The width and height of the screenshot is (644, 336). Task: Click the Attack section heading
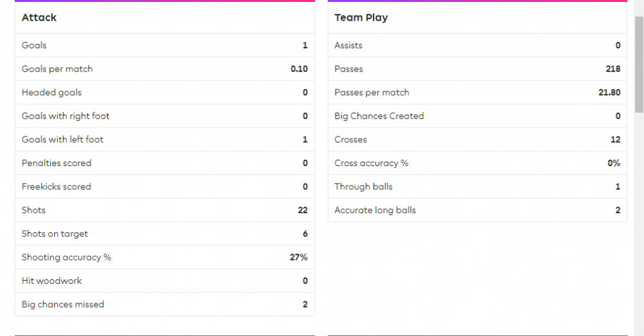[x=39, y=18]
